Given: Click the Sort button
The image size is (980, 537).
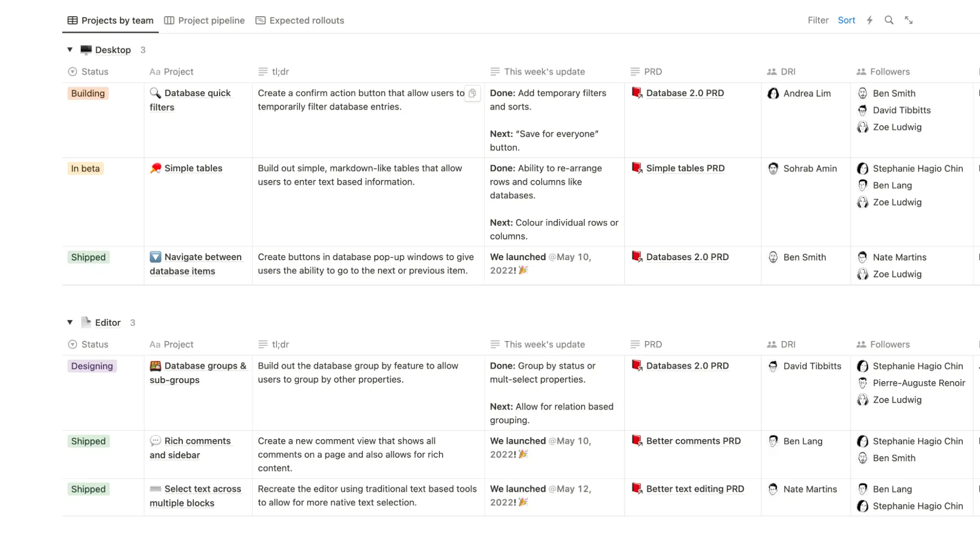Looking at the screenshot, I should tap(846, 21).
